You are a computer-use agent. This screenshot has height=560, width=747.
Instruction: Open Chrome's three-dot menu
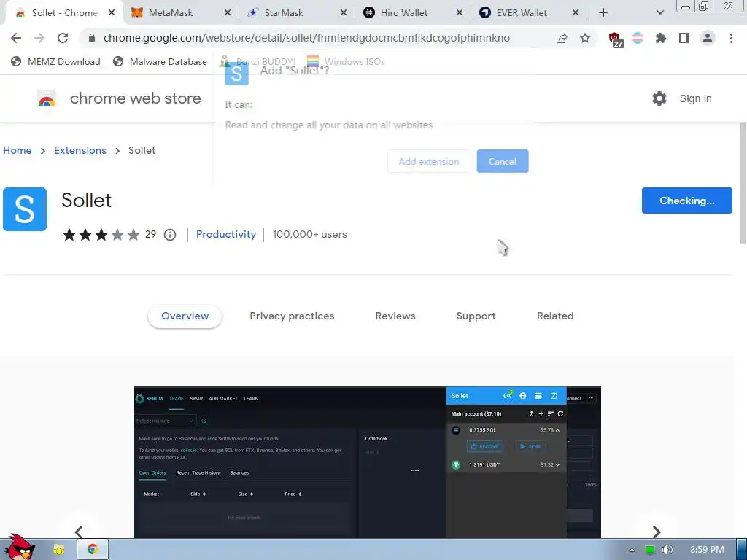tap(731, 38)
